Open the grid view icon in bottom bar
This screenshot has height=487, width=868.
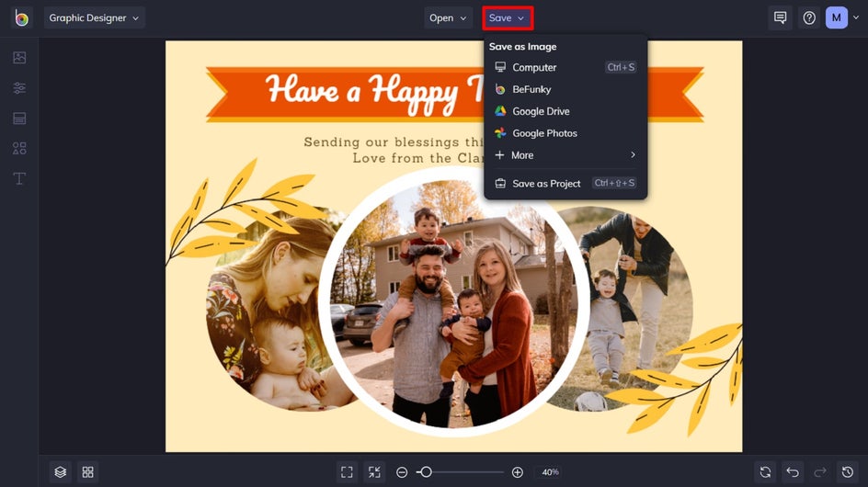click(x=88, y=472)
